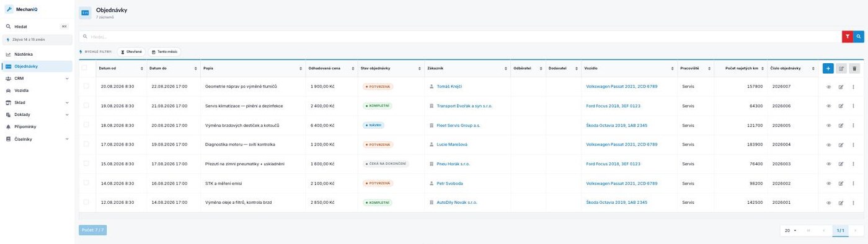868x244 pixels.
Task: Check the row for Přezutí na zimní pneumatiky
Action: point(86,164)
